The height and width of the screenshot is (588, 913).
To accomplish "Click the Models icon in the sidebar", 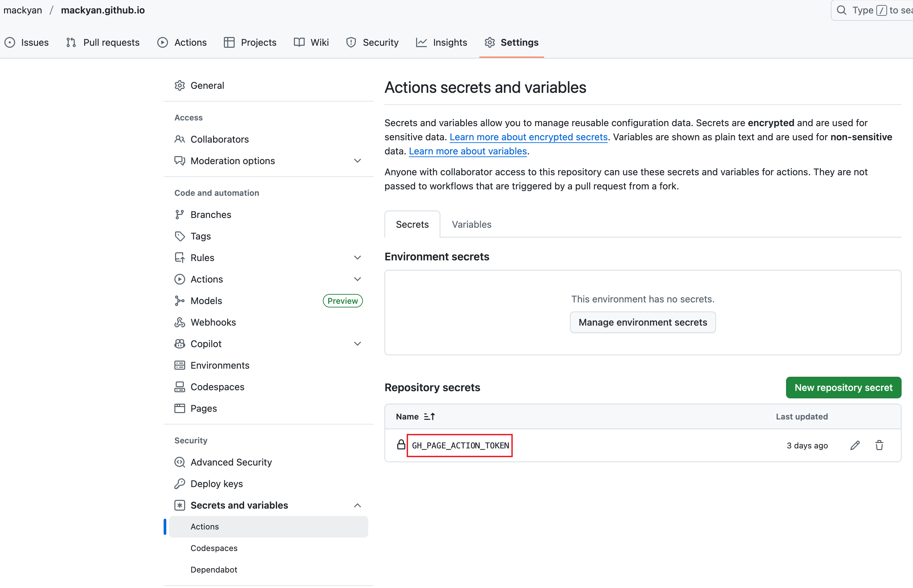I will 179,301.
